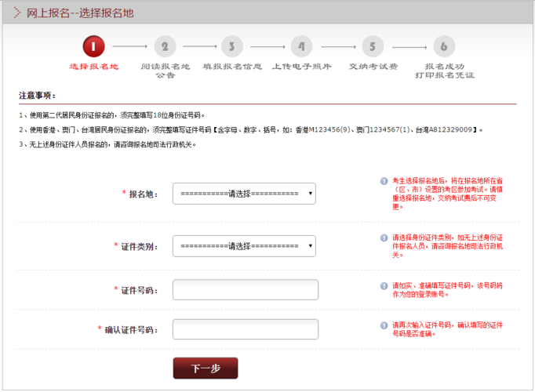Click note 2 about 香港、澳门、台湾 ID
Image resolution: width=535 pixels, height=392 pixels.
251,130
